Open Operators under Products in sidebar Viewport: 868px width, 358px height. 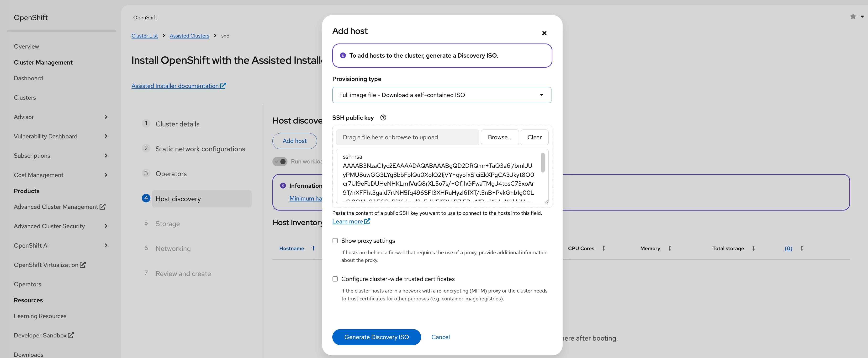(27, 284)
